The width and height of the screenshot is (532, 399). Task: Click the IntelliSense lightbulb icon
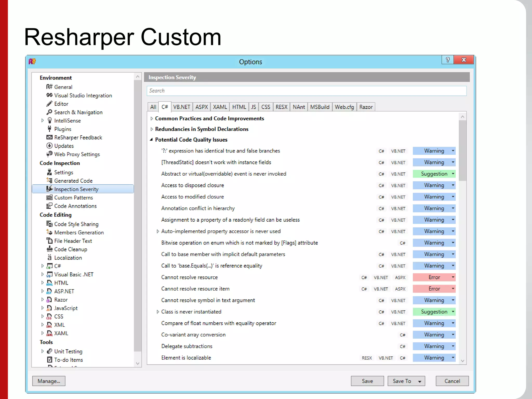(x=50, y=120)
